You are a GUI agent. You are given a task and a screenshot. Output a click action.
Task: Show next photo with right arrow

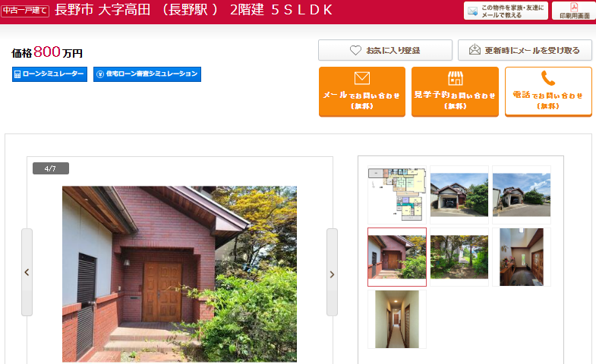[x=332, y=274]
